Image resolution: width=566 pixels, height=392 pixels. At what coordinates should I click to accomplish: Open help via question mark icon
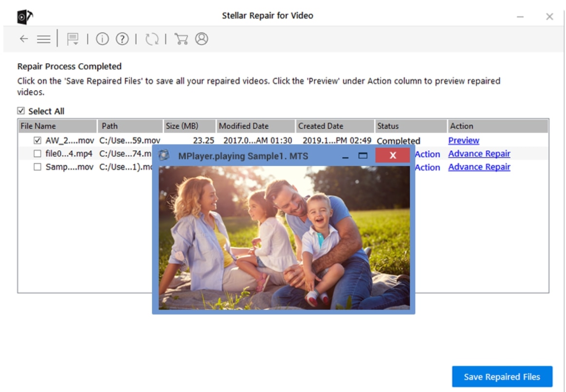[122, 38]
